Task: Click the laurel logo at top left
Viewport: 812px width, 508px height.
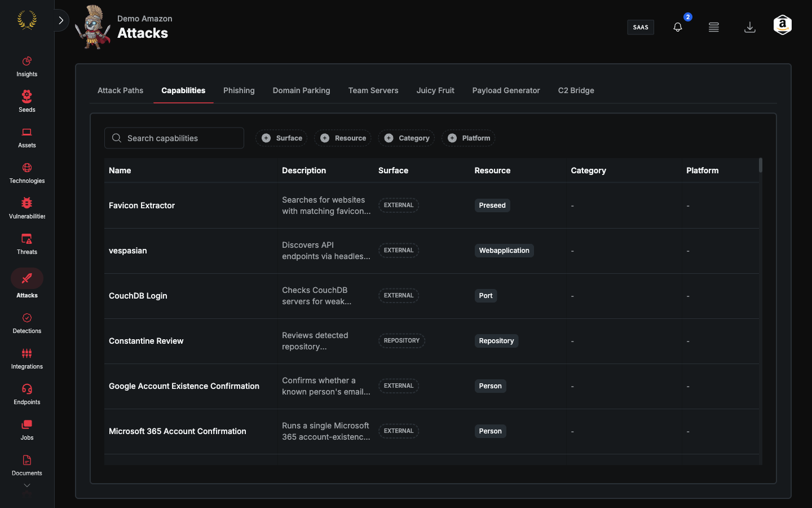Action: pyautogui.click(x=27, y=20)
